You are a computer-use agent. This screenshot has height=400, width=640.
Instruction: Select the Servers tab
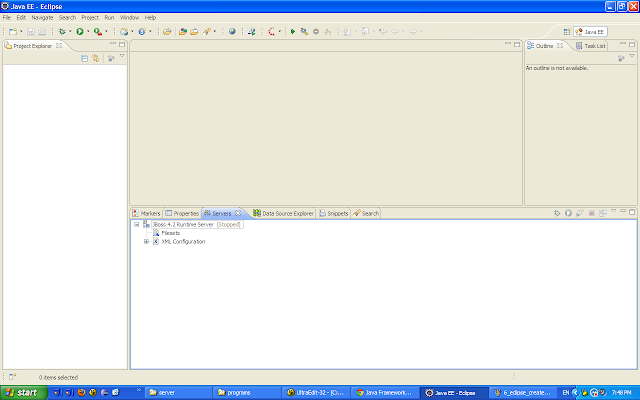tap(222, 213)
